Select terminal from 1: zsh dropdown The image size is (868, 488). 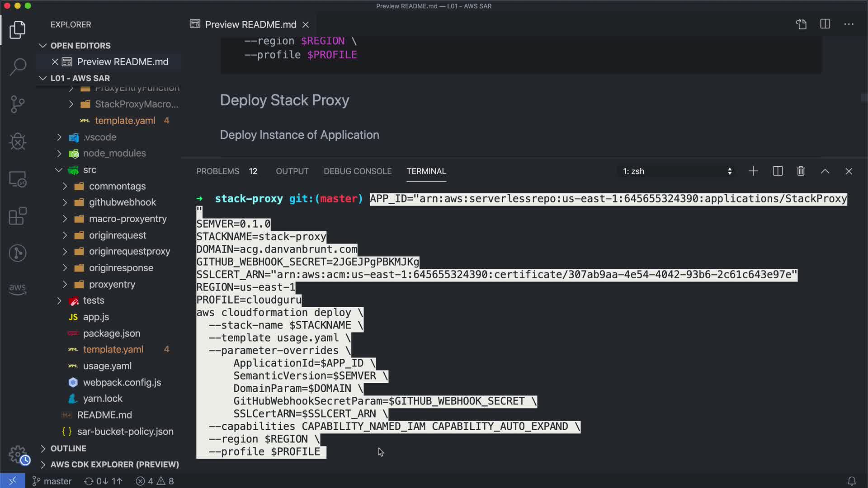(677, 171)
